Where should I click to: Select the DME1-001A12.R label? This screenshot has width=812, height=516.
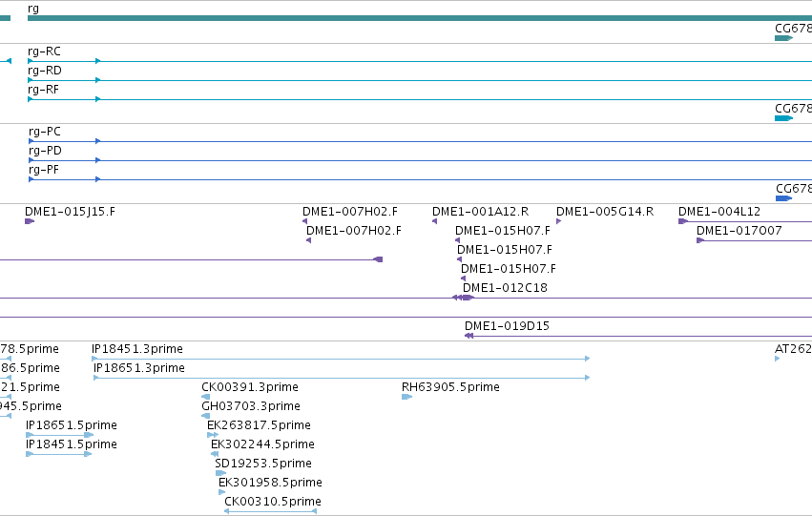pos(481,212)
